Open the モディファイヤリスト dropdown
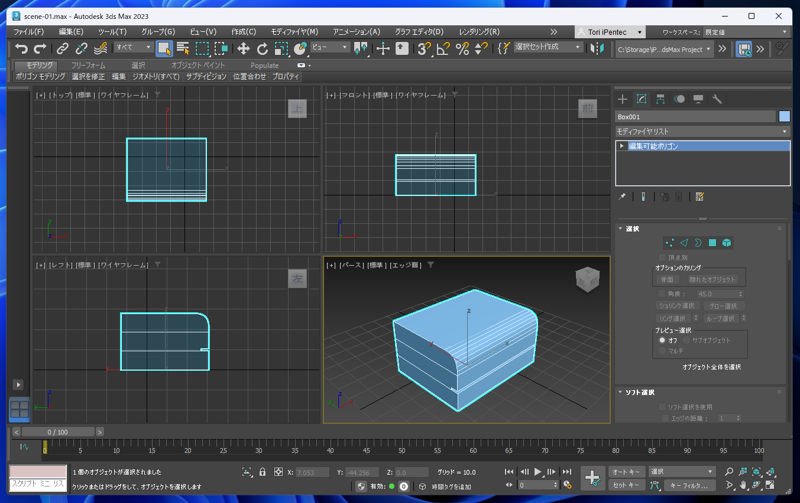 point(702,132)
